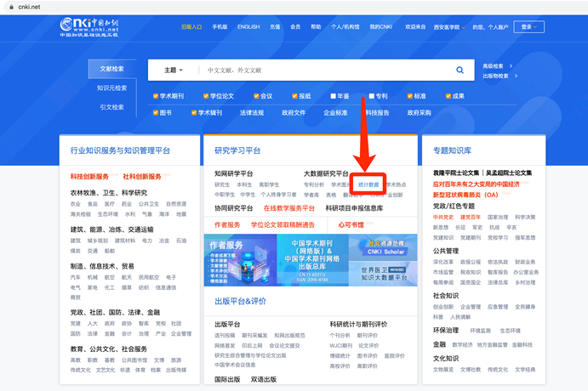The image size is (588, 391).
Task: Open the 国际出版 link
Action: (227, 379)
